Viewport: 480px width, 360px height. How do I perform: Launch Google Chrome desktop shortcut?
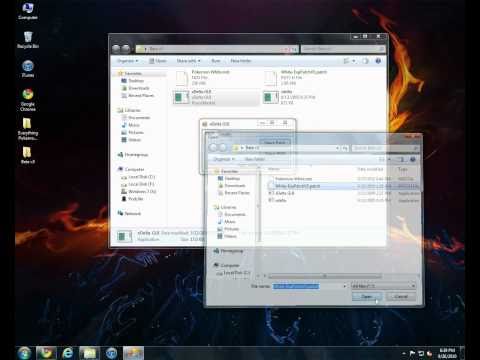coord(28,99)
